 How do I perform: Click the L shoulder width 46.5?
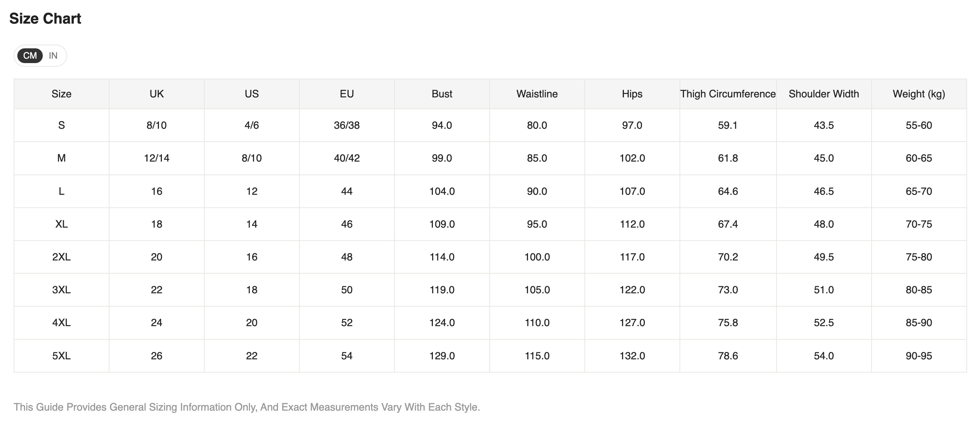(x=824, y=191)
